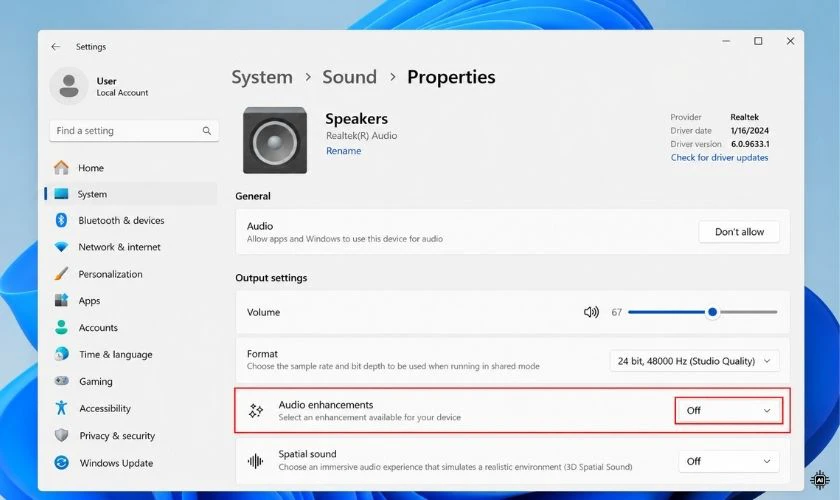Click the Volume row label
Image resolution: width=840 pixels, height=500 pixels.
tap(263, 312)
